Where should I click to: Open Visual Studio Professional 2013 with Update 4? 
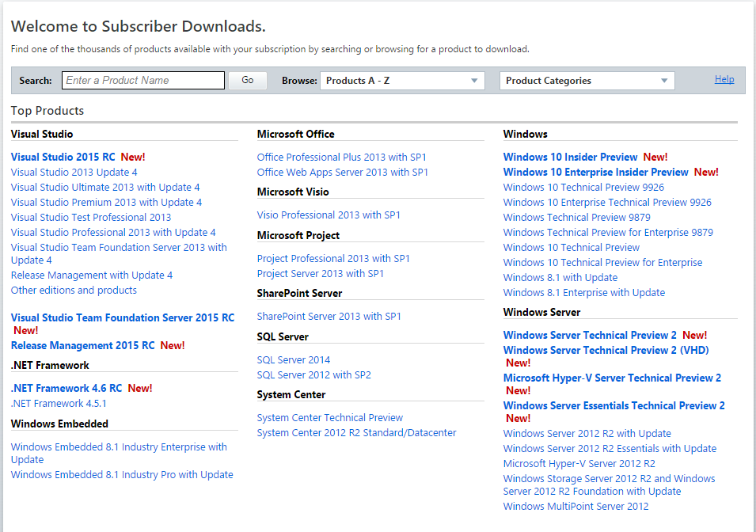113,232
